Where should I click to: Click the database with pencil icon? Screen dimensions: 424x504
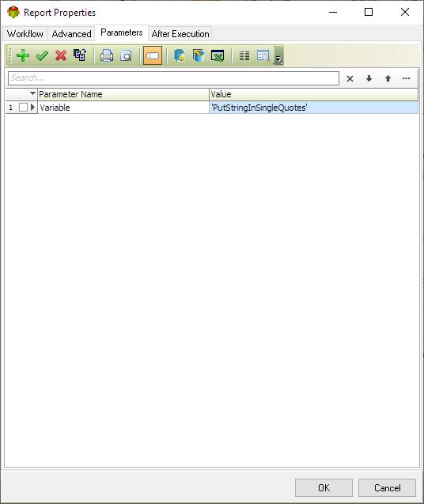click(179, 55)
